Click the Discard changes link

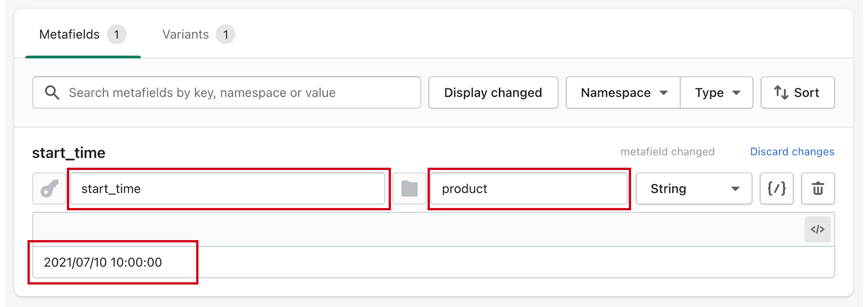(792, 152)
